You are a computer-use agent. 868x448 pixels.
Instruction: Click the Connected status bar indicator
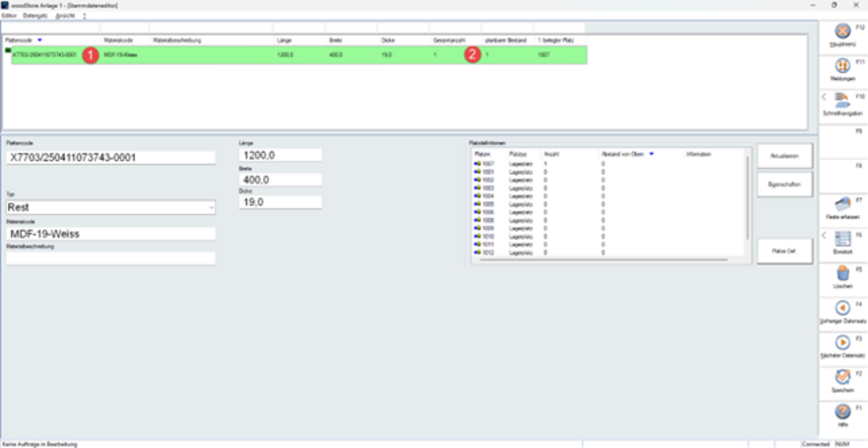tap(816, 444)
